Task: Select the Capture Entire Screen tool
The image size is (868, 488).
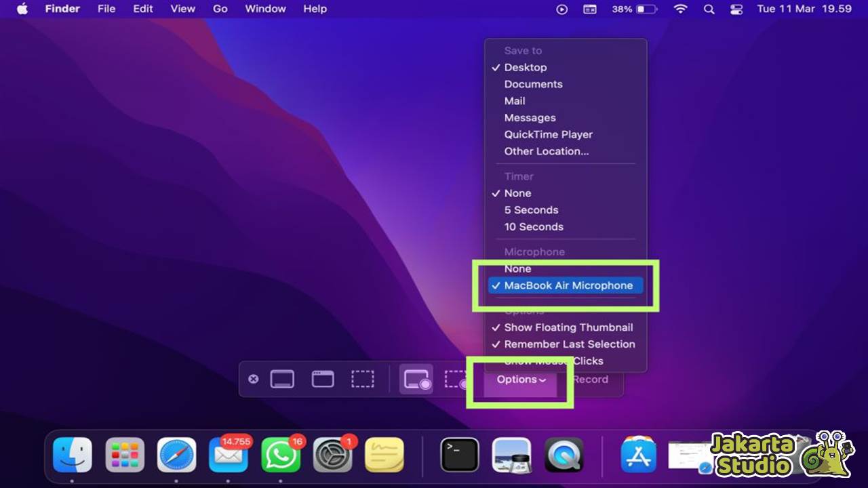Action: (282, 378)
